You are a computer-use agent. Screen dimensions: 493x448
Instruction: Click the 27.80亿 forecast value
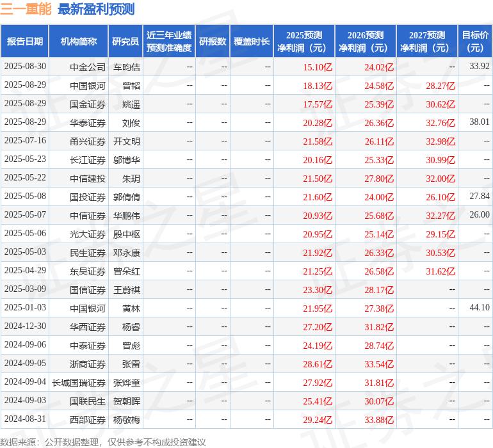point(379,179)
